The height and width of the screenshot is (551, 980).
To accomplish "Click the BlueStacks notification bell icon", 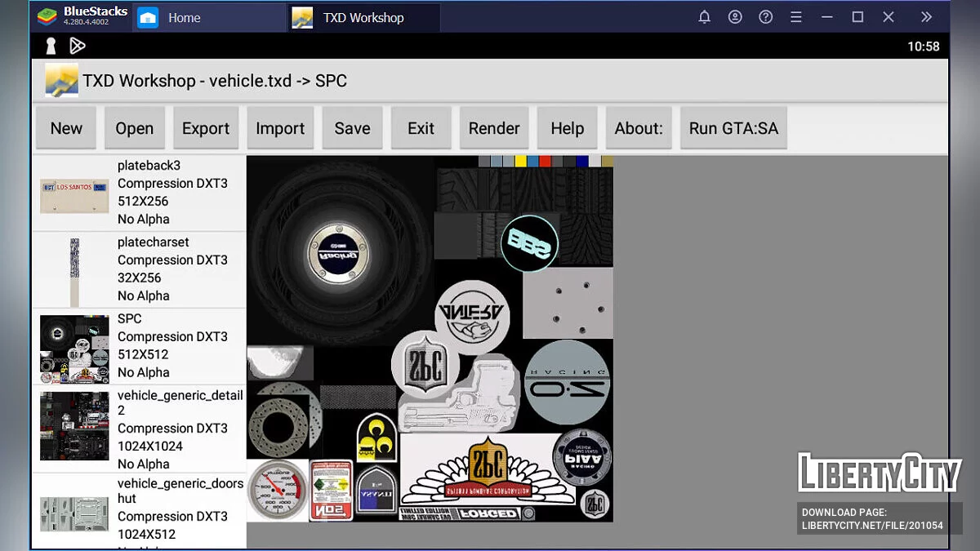I will coord(704,17).
